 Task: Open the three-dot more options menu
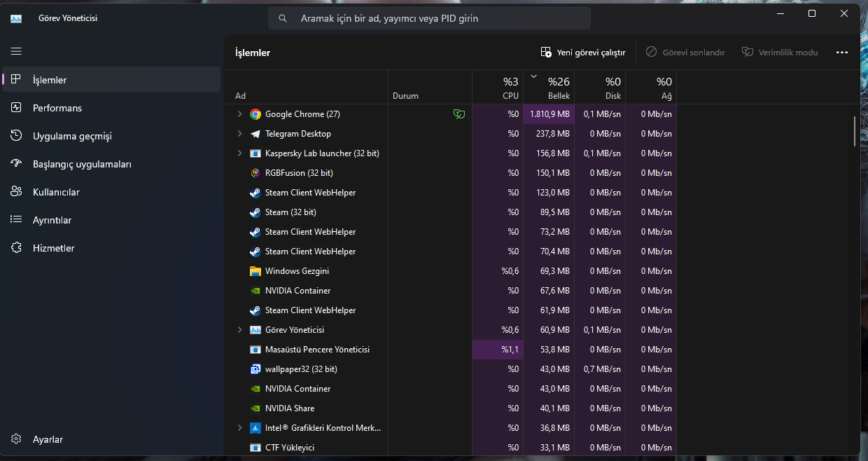841,53
